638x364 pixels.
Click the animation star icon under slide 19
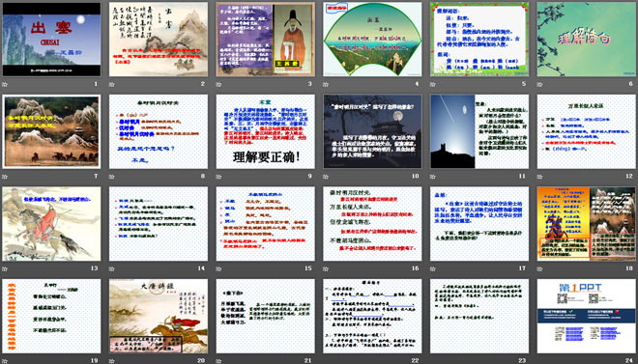[5, 361]
